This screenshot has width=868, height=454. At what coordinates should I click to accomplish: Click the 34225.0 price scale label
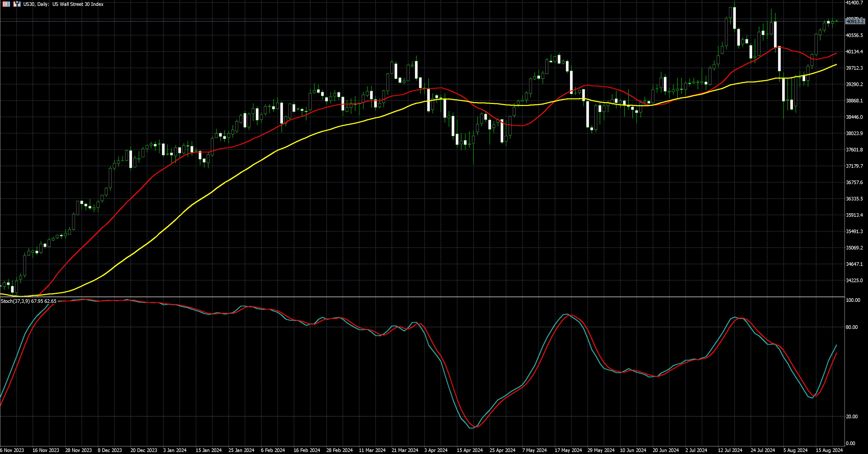pyautogui.click(x=854, y=280)
